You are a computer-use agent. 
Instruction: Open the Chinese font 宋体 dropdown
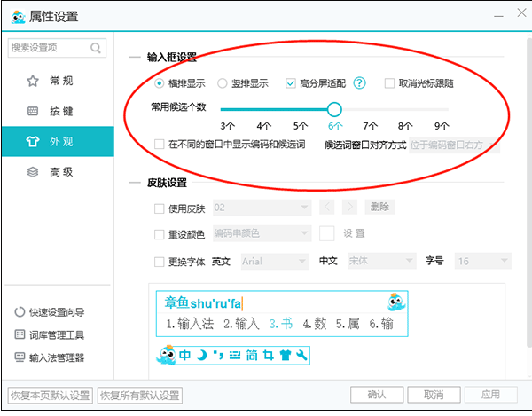[382, 261]
